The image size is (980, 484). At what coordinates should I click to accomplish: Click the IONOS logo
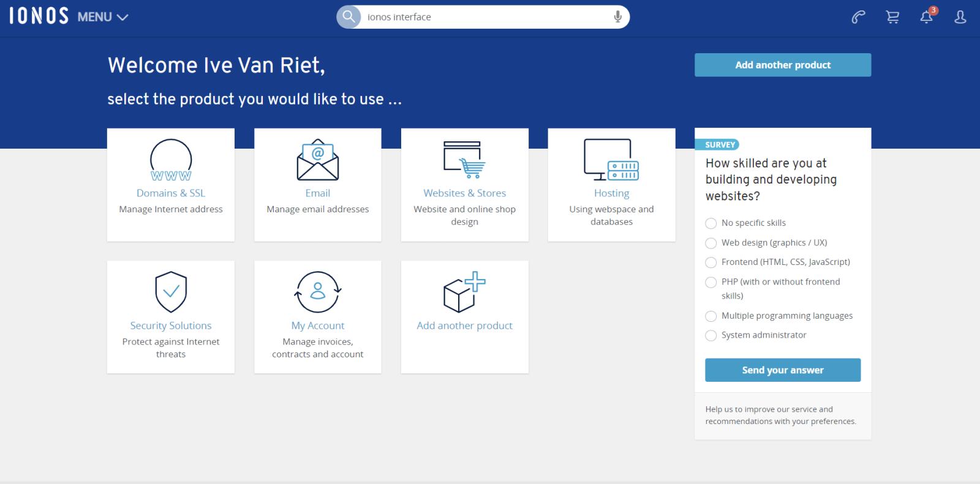(x=39, y=16)
